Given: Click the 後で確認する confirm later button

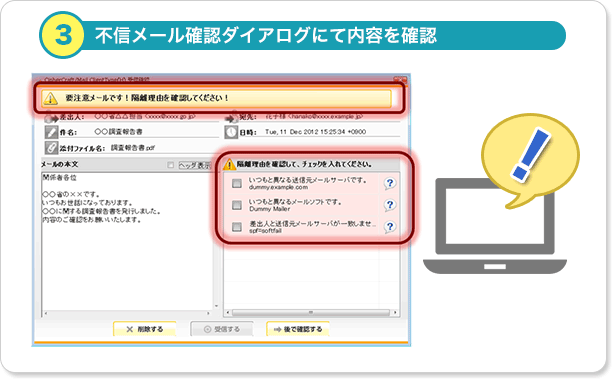Looking at the screenshot, I should 298,329.
